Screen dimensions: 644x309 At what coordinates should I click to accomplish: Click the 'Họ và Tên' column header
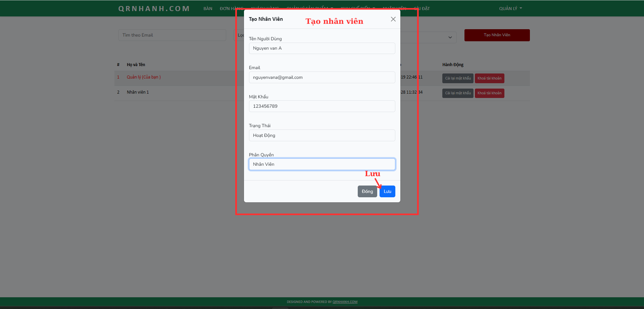pos(136,64)
